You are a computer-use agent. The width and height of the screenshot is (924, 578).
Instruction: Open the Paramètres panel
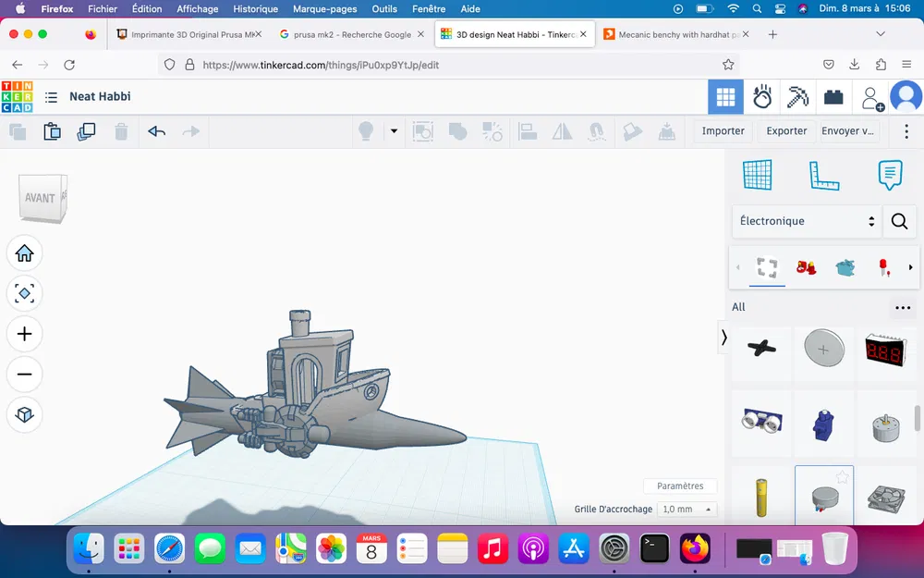pyautogui.click(x=680, y=486)
